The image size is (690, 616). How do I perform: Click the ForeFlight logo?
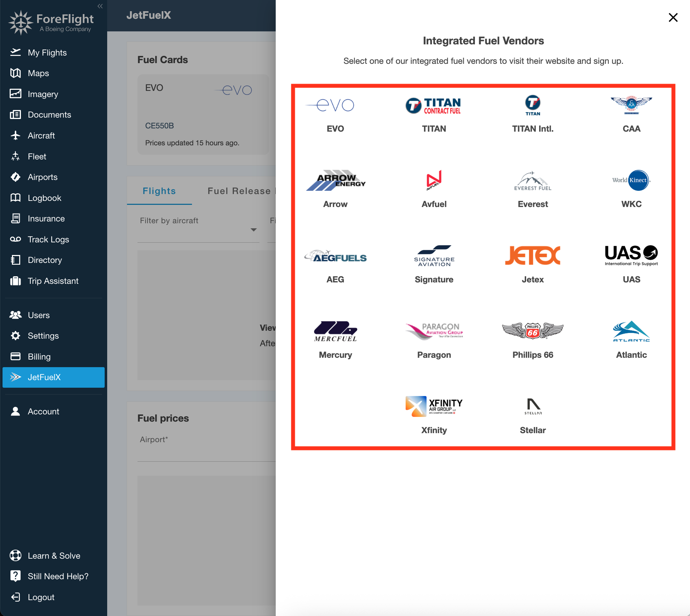pos(51,22)
